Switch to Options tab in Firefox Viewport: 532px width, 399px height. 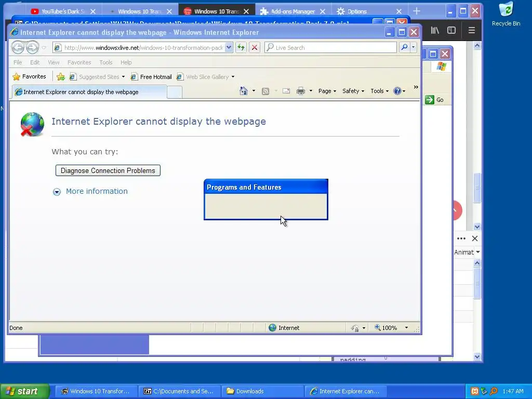tap(369, 11)
